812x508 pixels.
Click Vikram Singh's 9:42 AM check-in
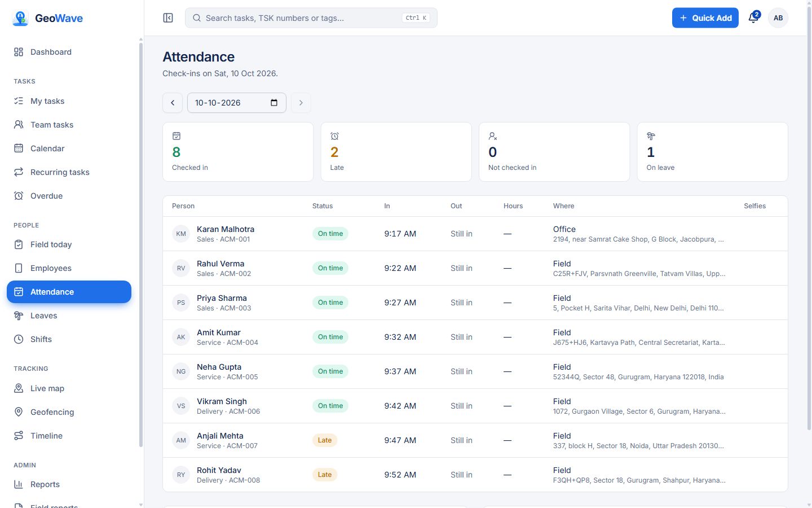400,406
